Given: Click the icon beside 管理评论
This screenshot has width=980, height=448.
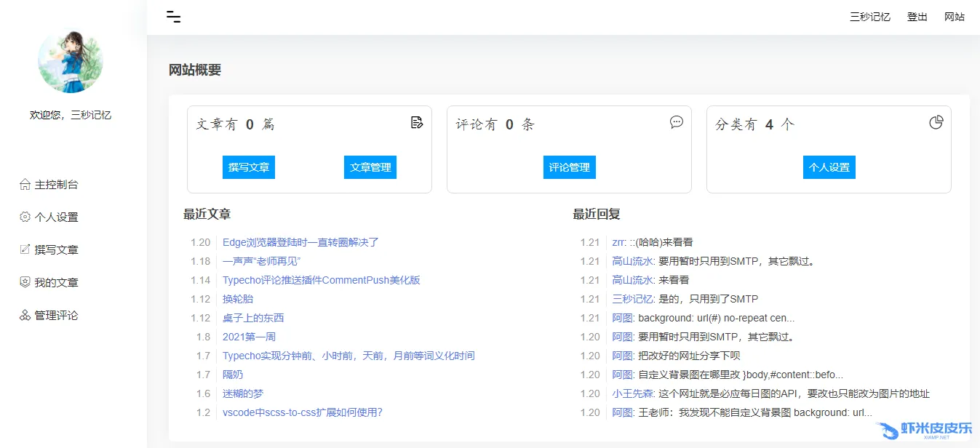Looking at the screenshot, I should tap(25, 316).
